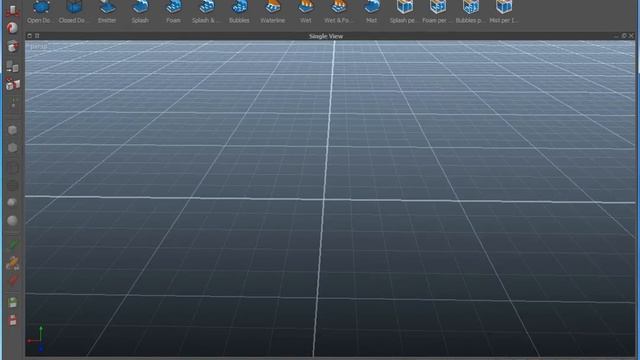Image resolution: width=640 pixels, height=360 pixels.
Task: Pick the Splash & Foam icon
Action: [x=207, y=8]
